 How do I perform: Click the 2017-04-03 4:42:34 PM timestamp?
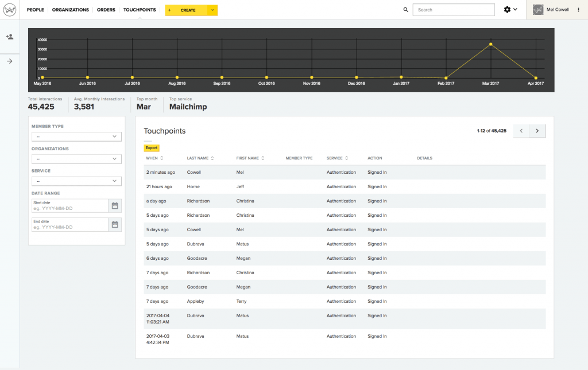(157, 339)
